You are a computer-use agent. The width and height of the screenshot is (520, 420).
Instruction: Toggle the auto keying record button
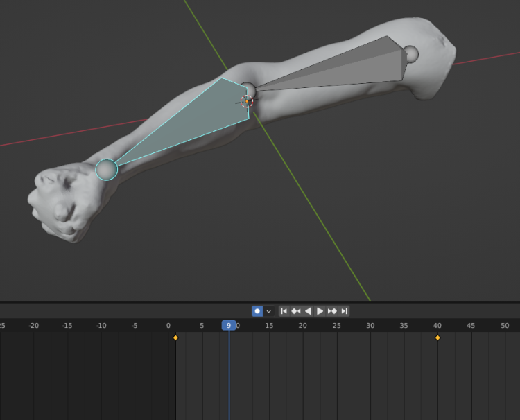tap(257, 311)
